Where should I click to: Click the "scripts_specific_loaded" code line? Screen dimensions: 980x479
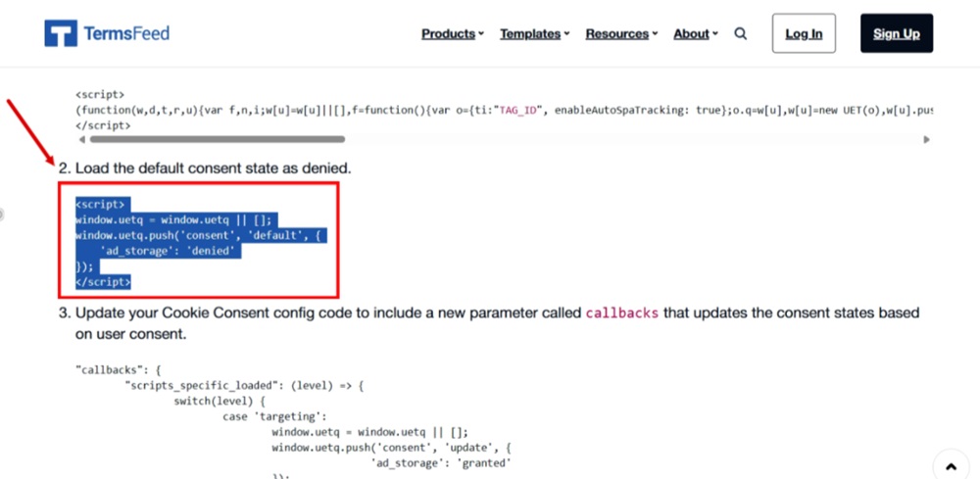pyautogui.click(x=244, y=386)
